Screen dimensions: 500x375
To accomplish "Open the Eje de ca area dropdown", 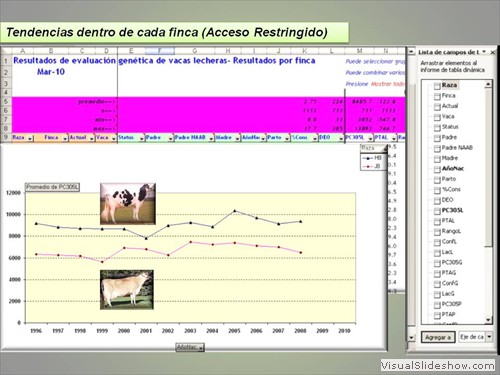I will click(x=489, y=337).
